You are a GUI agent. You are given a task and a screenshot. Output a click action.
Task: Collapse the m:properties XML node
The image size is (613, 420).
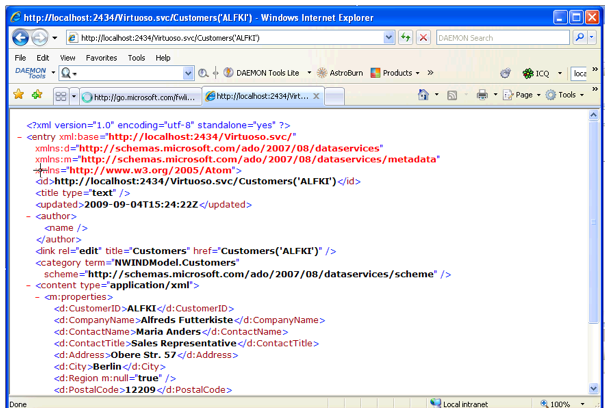coord(37,297)
